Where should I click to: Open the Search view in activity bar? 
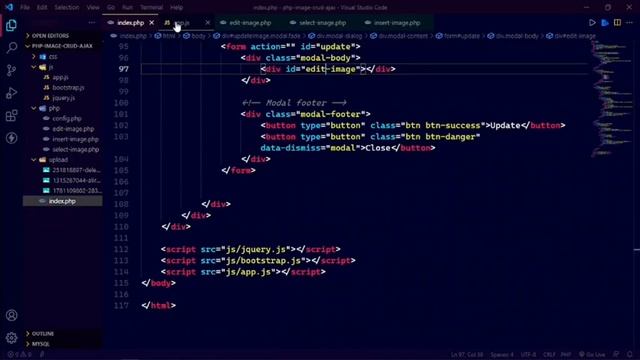pyautogui.click(x=11, y=48)
